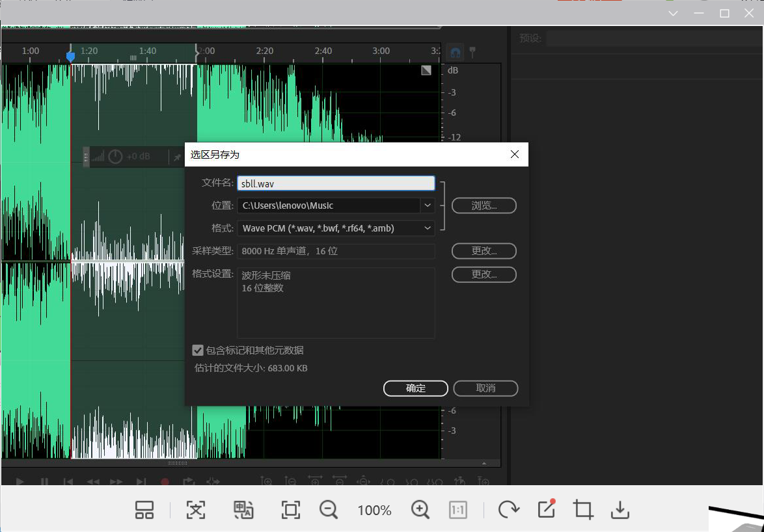Click the marker pin icon next to the magnet

[472, 51]
